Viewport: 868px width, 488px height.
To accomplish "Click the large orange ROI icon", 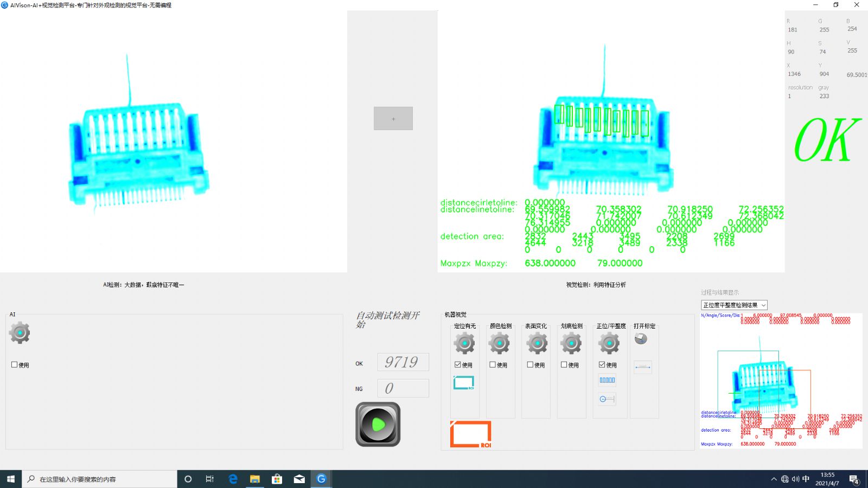I will 470,434.
